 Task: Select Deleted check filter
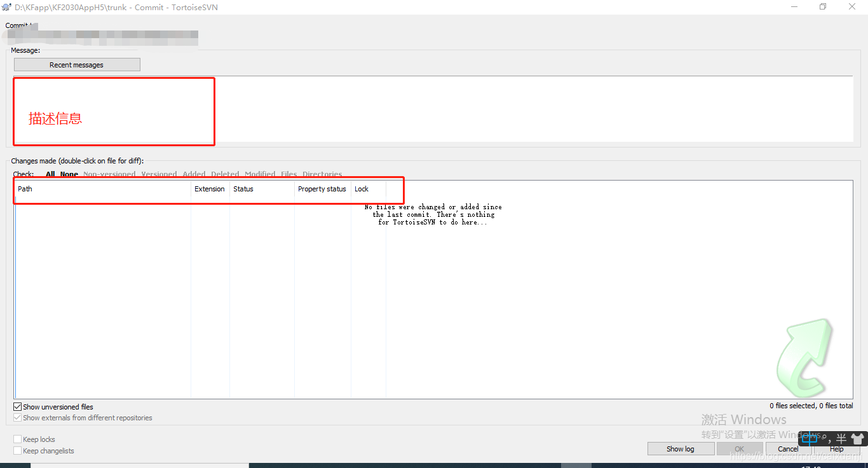[225, 174]
